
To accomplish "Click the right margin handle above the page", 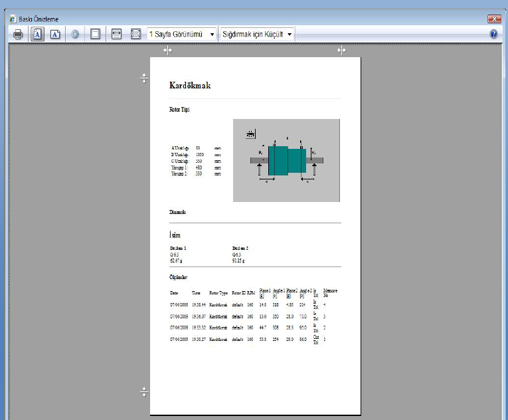I will tap(341, 51).
